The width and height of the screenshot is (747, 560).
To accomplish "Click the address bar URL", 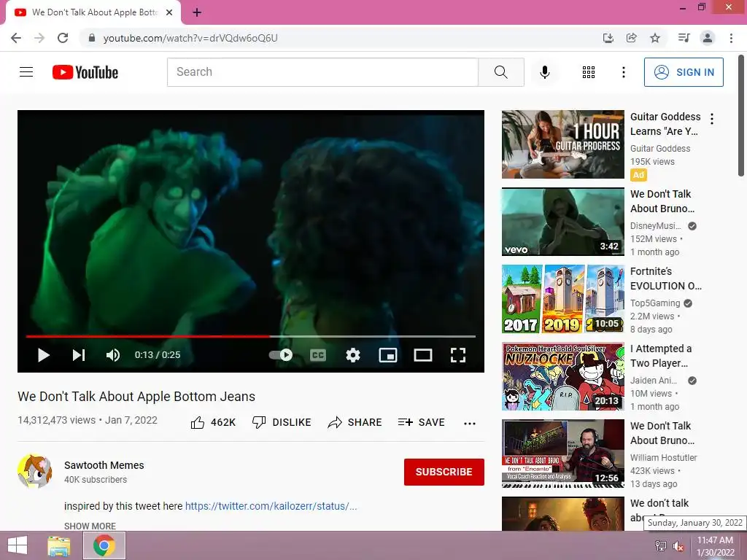I will (x=190, y=38).
